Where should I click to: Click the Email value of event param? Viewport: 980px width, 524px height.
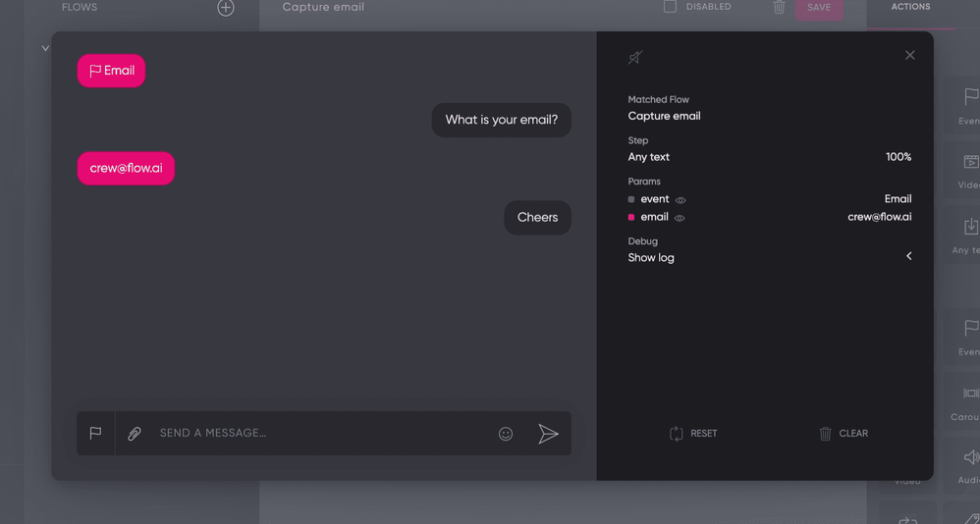(x=898, y=199)
